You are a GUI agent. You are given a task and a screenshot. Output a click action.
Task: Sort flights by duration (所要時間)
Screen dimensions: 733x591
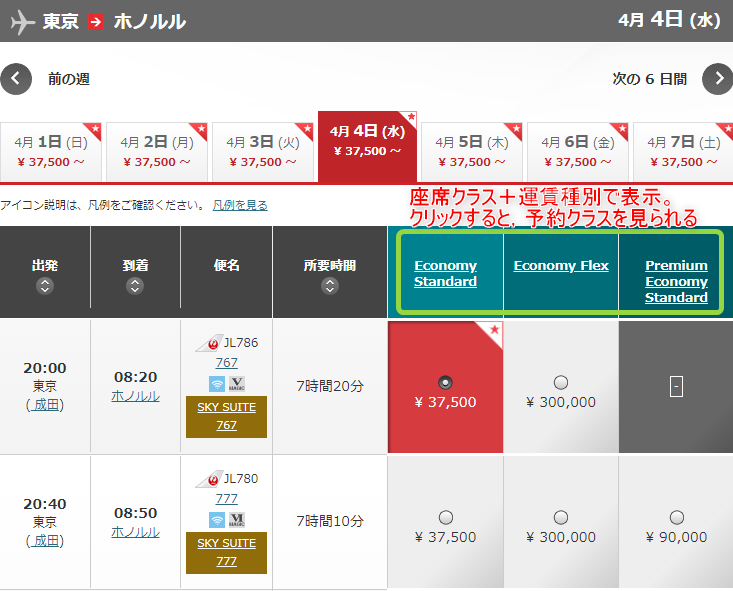pyautogui.click(x=329, y=286)
